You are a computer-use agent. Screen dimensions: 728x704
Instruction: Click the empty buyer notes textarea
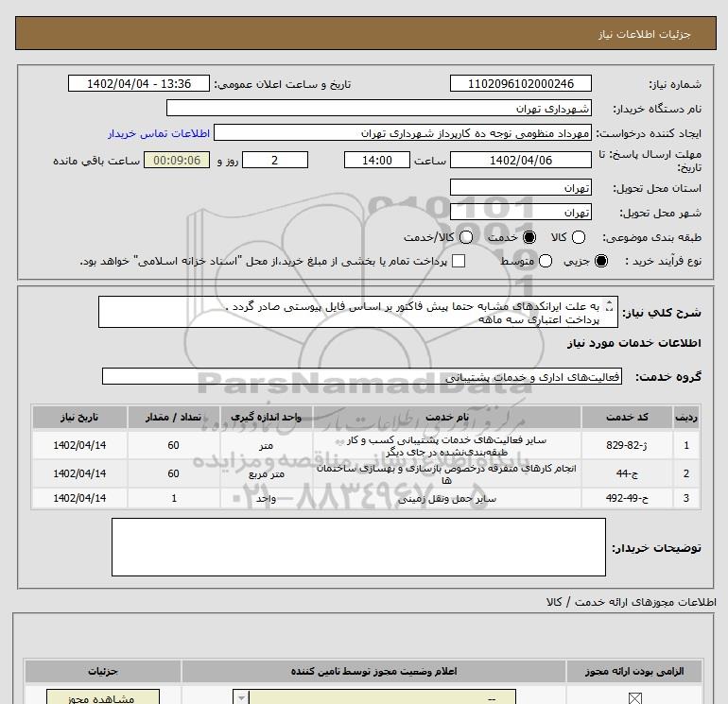click(x=358, y=547)
